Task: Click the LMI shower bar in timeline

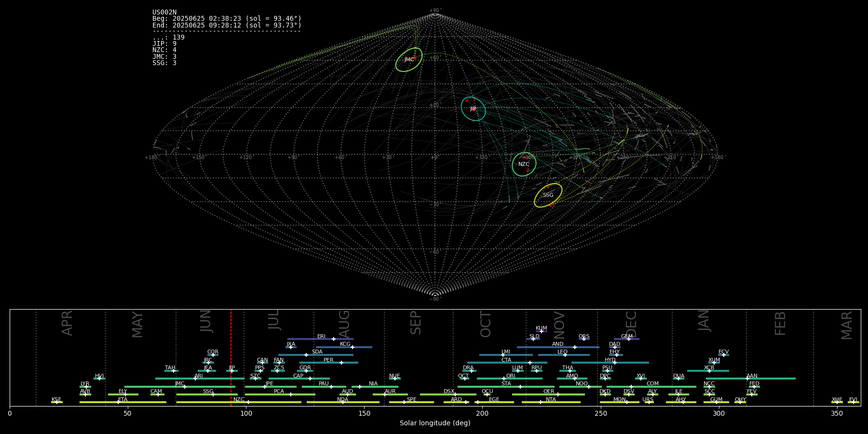Action: pyautogui.click(x=506, y=355)
